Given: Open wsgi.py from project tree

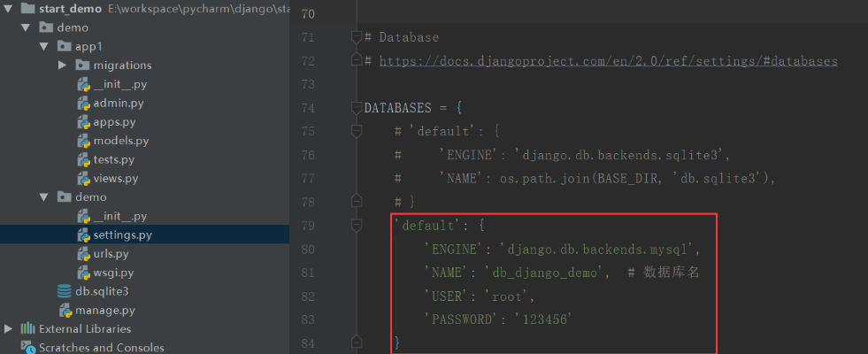Looking at the screenshot, I should 113,273.
